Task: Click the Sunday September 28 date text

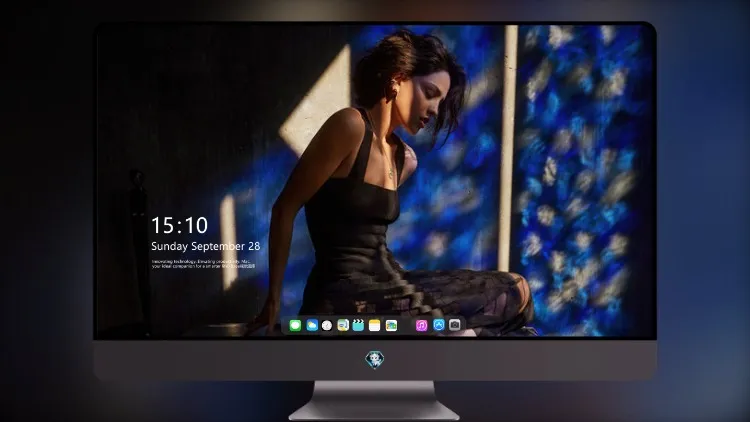Action: tap(206, 246)
